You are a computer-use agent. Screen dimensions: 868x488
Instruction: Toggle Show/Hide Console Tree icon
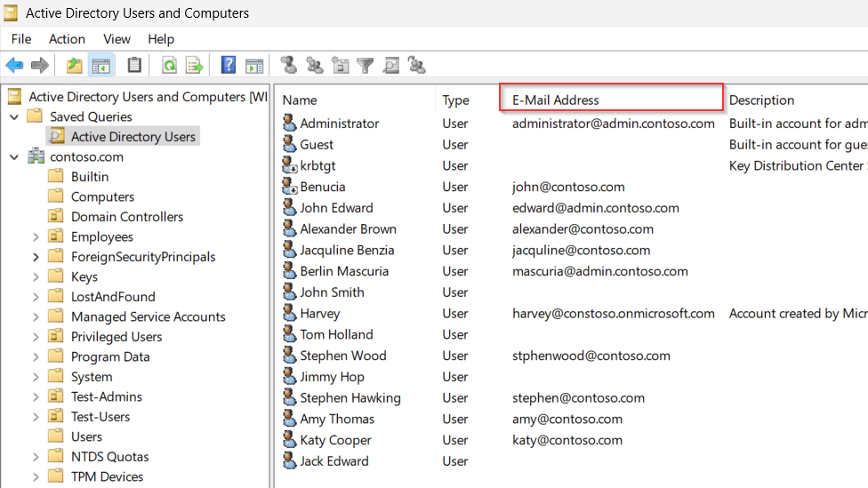(100, 65)
